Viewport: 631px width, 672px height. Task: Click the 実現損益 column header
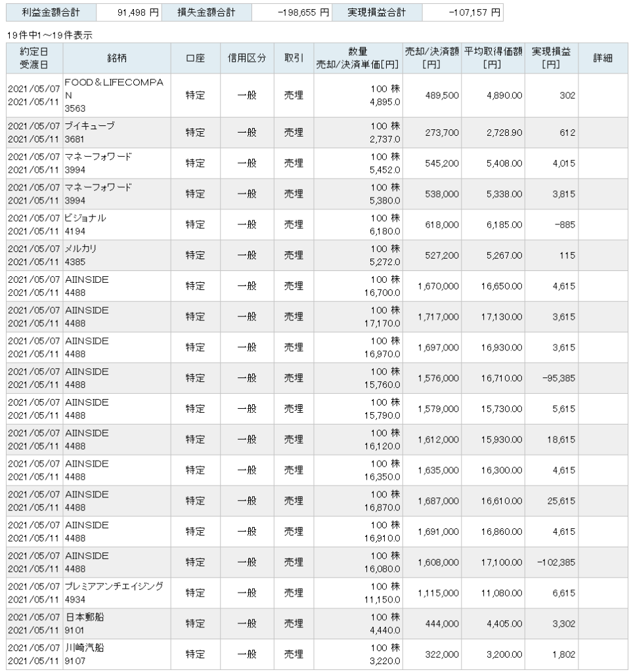click(x=552, y=58)
